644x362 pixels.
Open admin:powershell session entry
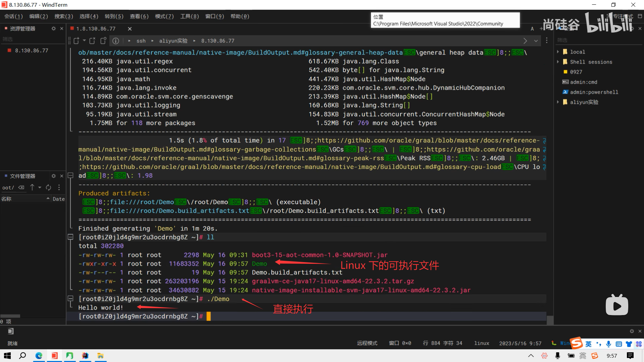(x=594, y=92)
